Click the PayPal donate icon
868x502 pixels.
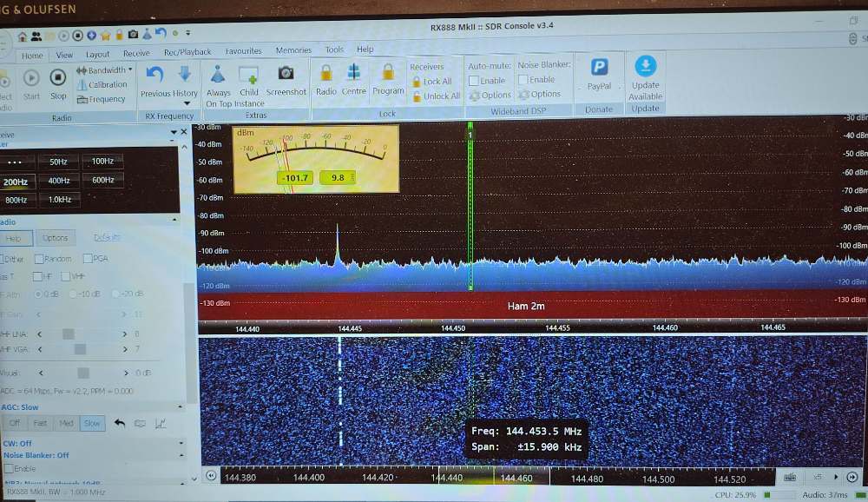(x=599, y=69)
